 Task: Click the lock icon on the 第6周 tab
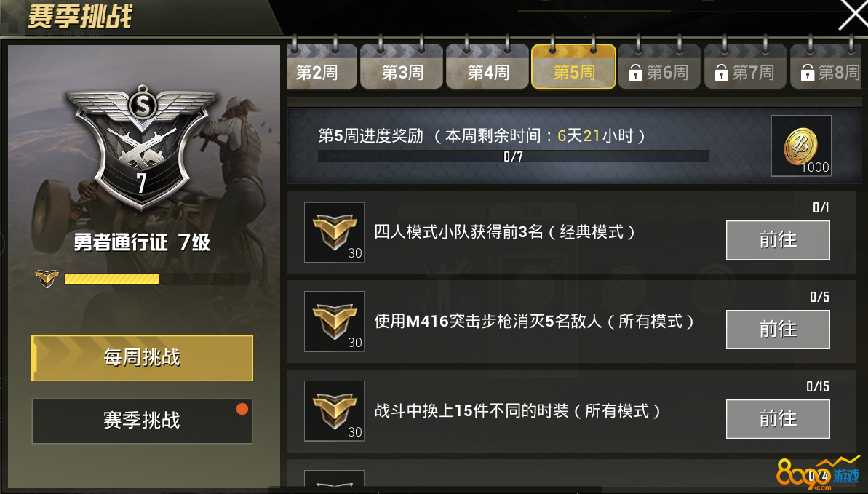click(635, 73)
